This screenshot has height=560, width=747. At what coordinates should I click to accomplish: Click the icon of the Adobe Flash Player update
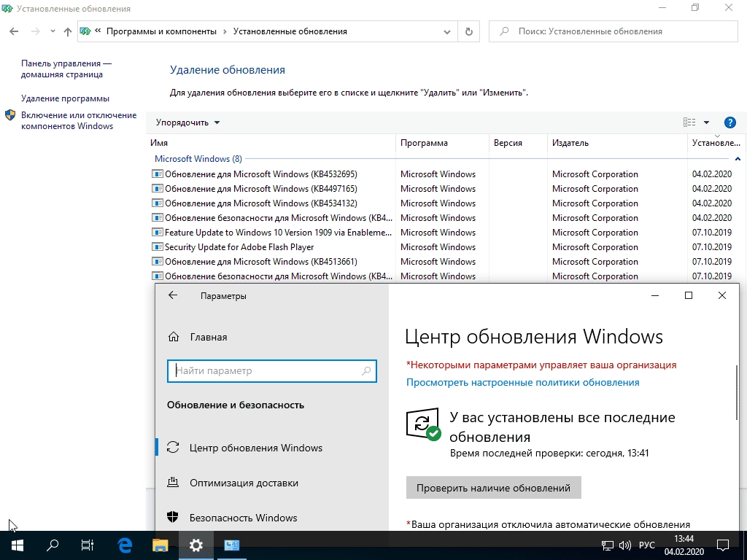pos(158,246)
